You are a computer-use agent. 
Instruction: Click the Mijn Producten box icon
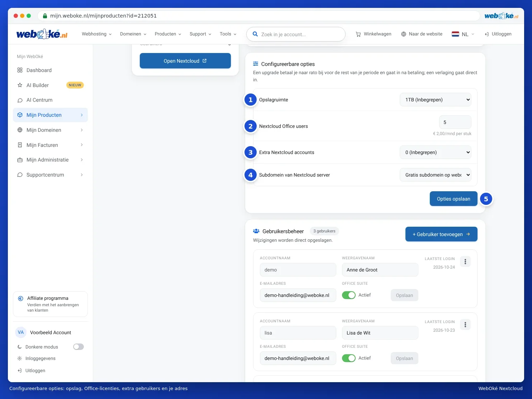point(20,115)
